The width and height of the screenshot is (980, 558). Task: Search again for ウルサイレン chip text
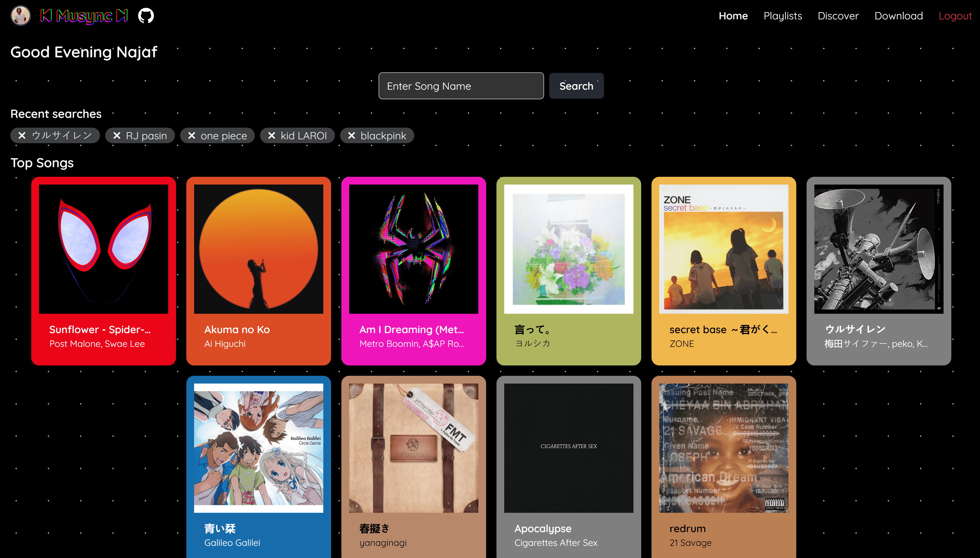[x=62, y=136]
